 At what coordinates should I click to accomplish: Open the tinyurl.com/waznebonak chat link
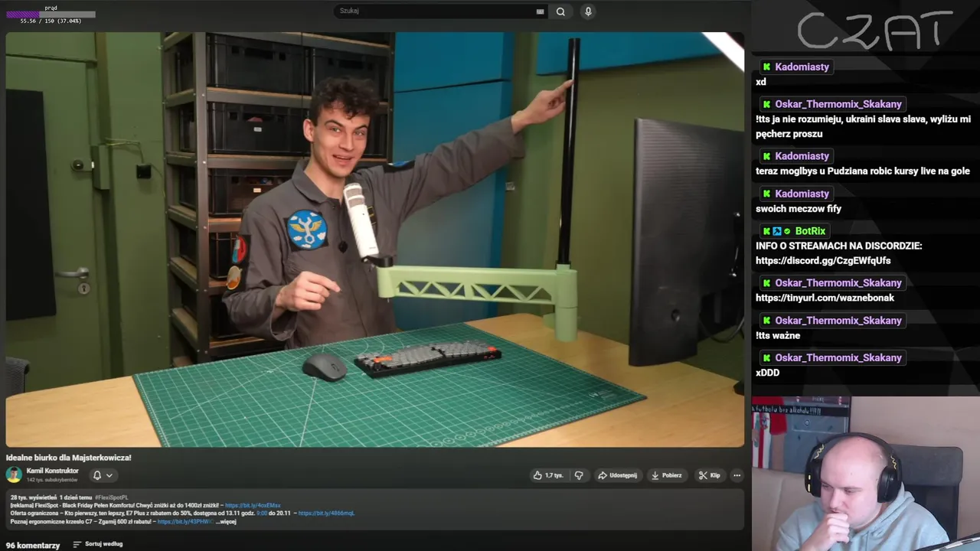[x=825, y=298]
